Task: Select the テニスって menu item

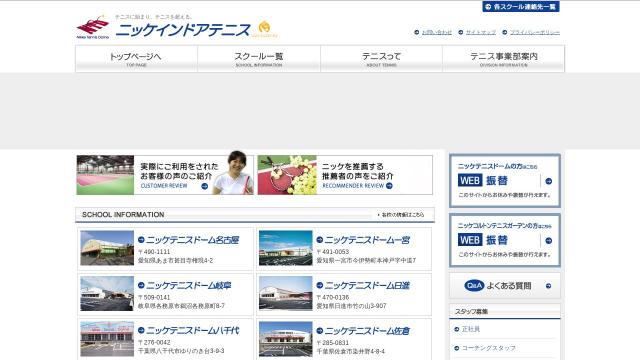Action: [381, 59]
